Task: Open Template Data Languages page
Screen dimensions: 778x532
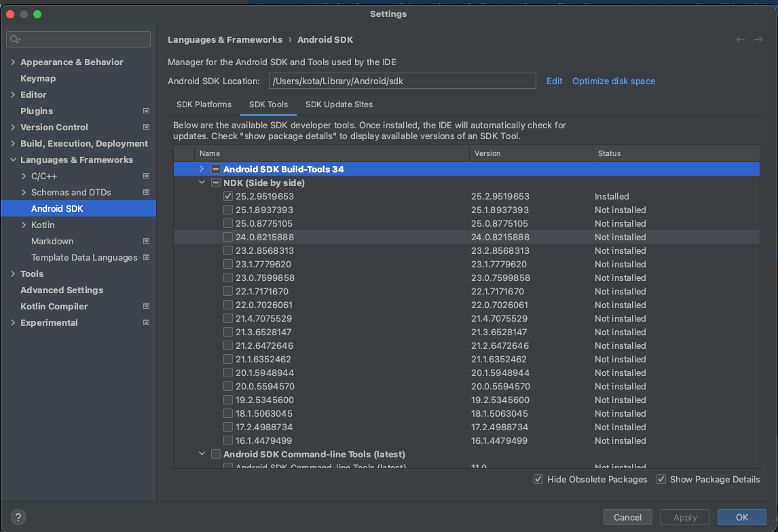Action: [84, 257]
